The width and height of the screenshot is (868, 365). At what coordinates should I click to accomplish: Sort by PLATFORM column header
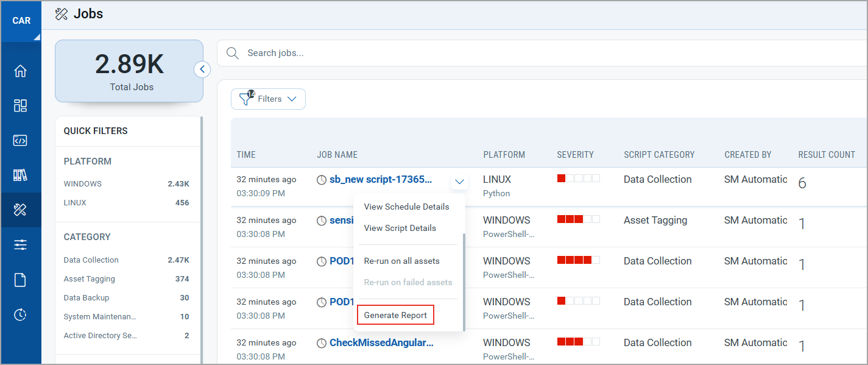pos(504,155)
